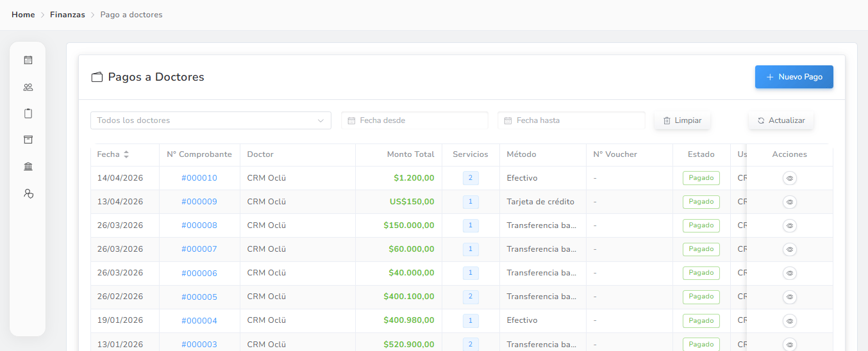Viewport: 868px width, 351px height.
Task: View details eye icon for payment #000006
Action: point(790,273)
